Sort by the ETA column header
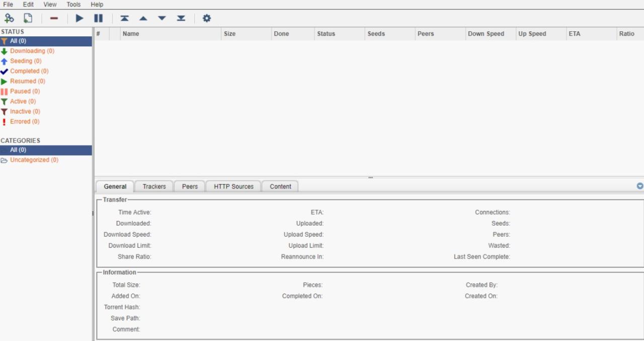644x341 pixels. point(591,34)
